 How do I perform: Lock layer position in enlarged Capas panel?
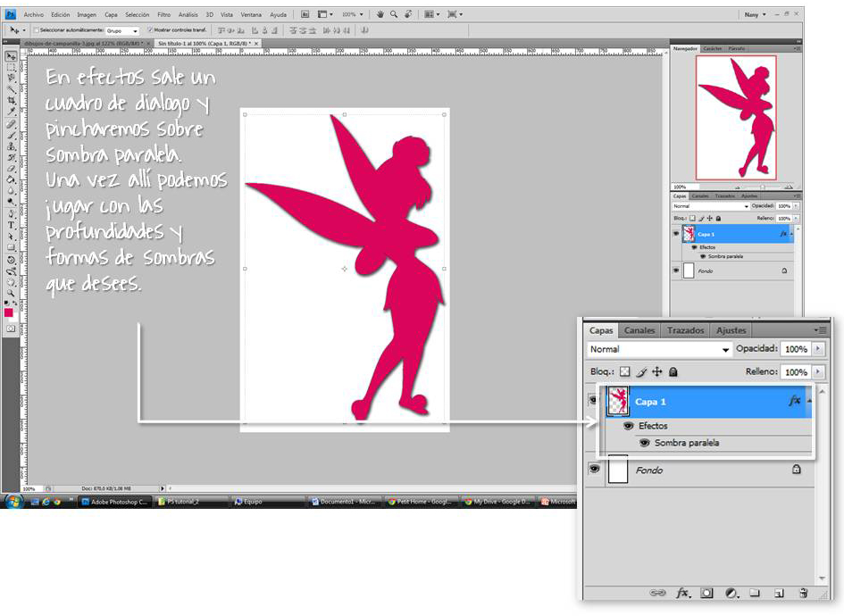[657, 371]
